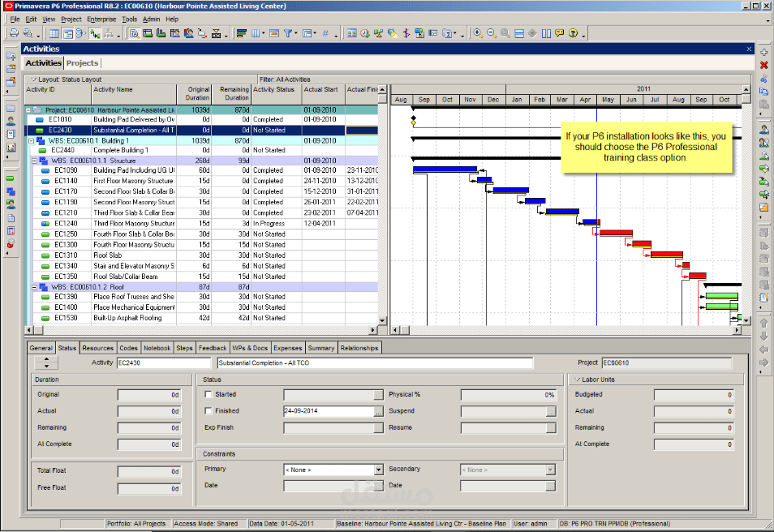Click the Finished date browse button
This screenshot has width=774, height=532.
379,411
